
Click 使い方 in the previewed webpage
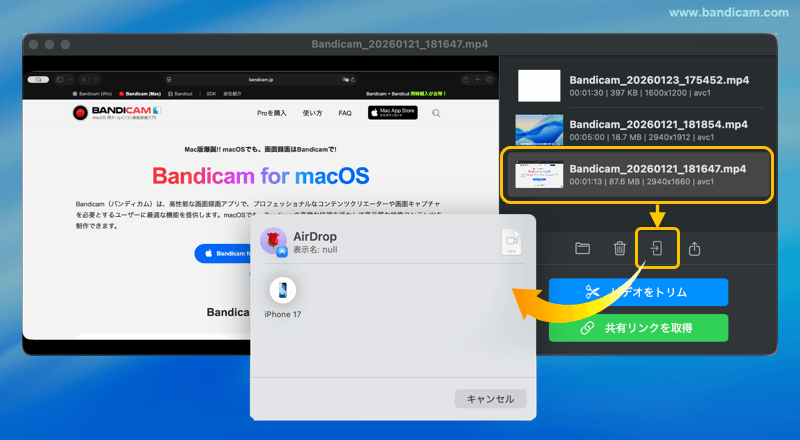(x=312, y=113)
